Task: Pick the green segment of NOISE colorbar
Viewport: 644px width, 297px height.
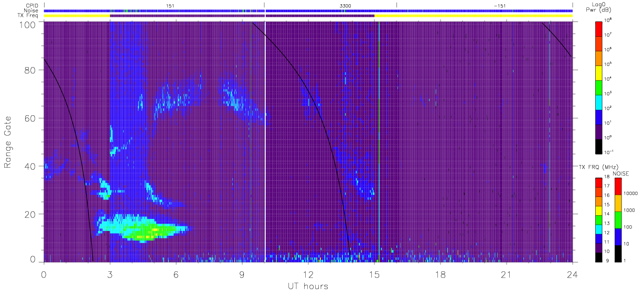Action: click(618, 219)
